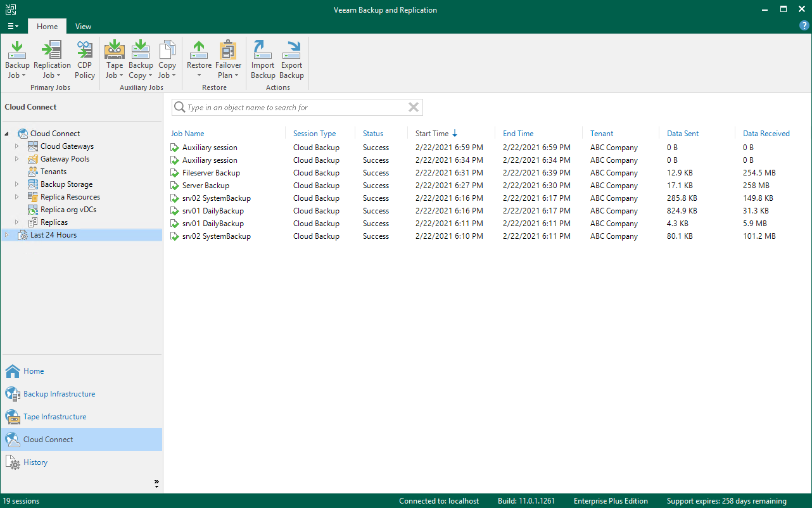Screen dimensions: 812x508
Task: Sort by Start Time column
Action: pos(432,134)
